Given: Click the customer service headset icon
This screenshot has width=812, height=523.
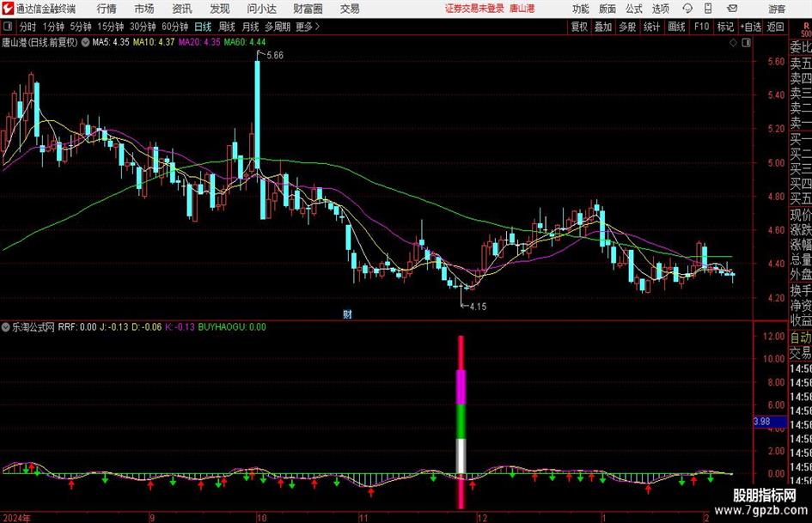Looking at the screenshot, I should click(687, 9).
